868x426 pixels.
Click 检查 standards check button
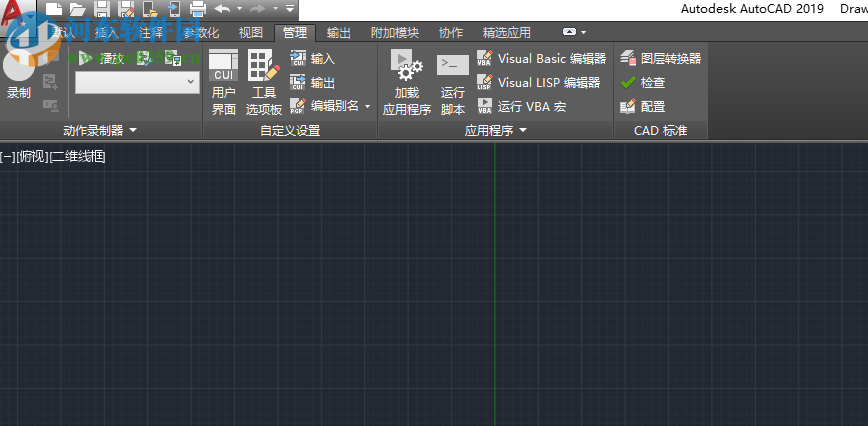[x=643, y=82]
